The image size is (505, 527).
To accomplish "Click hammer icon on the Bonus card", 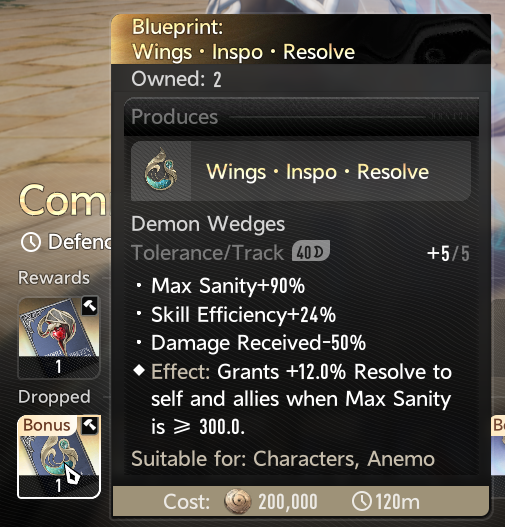I will 89,425.
